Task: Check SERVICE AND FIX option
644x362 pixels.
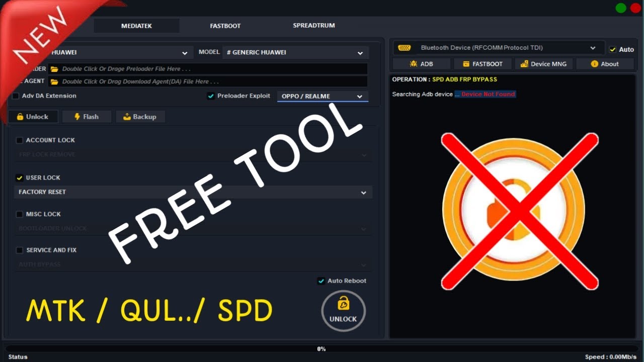Action: pos(20,250)
